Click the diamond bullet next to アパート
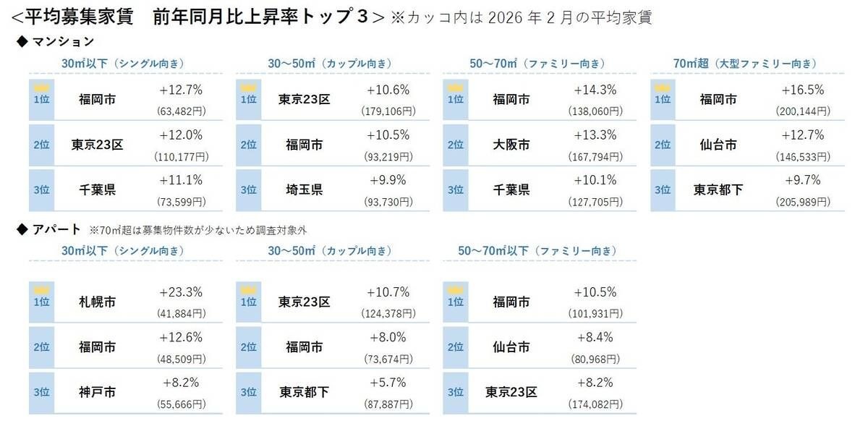Screen dimensions: 868x426 click(x=22, y=229)
